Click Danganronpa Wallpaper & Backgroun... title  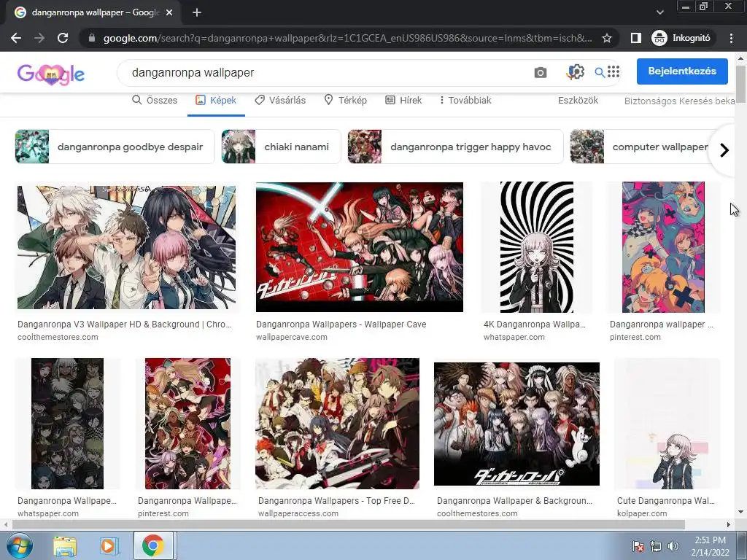[x=514, y=501]
